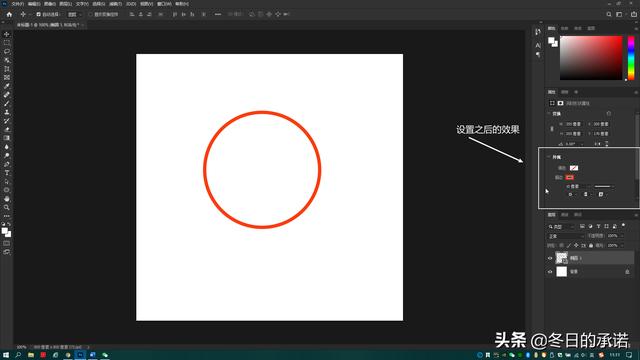Click the red stroke color swatch
The image size is (640, 360).
(x=570, y=177)
